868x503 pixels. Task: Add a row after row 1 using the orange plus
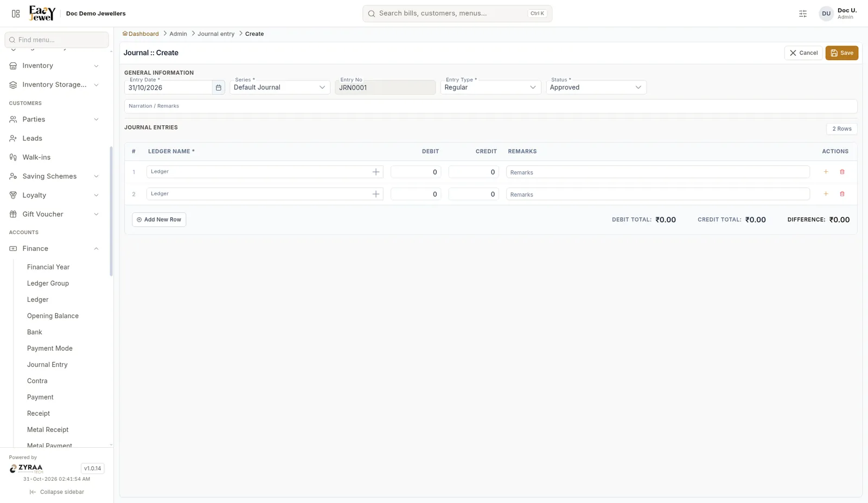click(x=826, y=172)
